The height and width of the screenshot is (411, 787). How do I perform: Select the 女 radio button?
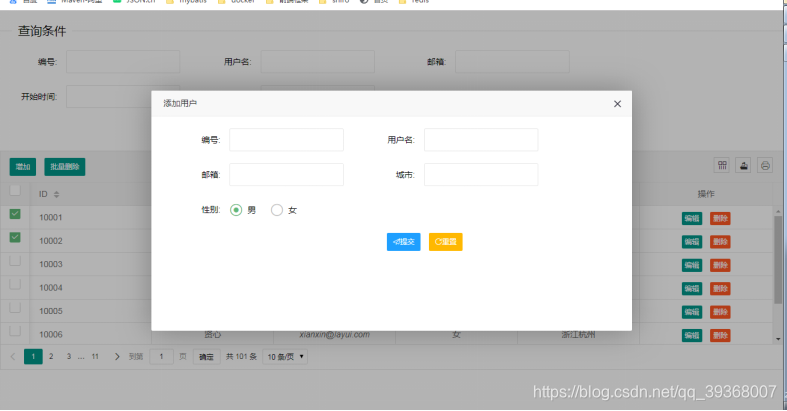coord(277,210)
